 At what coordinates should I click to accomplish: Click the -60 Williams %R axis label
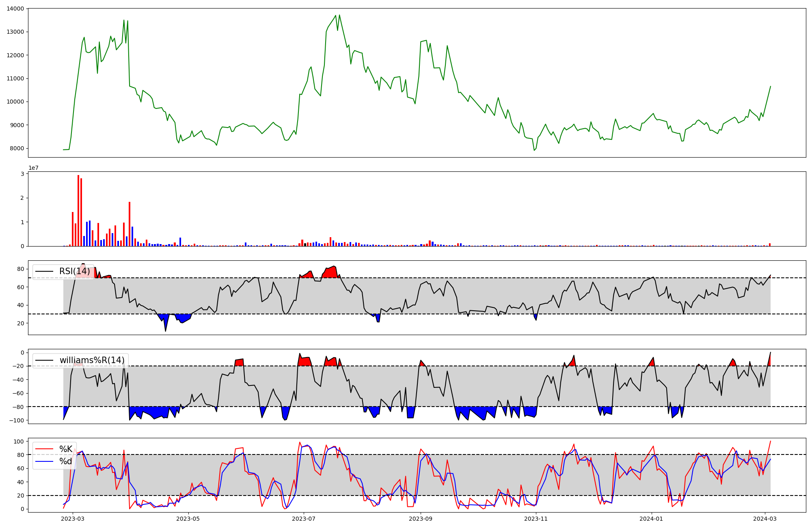[x=18, y=393]
